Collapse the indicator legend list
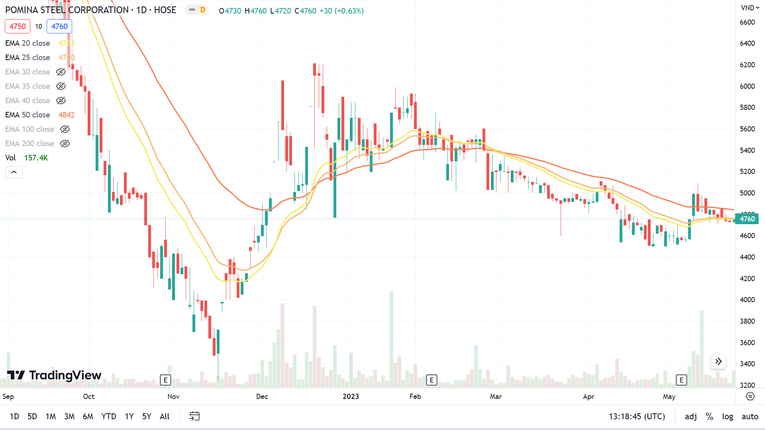The width and height of the screenshot is (765, 430). 14,172
